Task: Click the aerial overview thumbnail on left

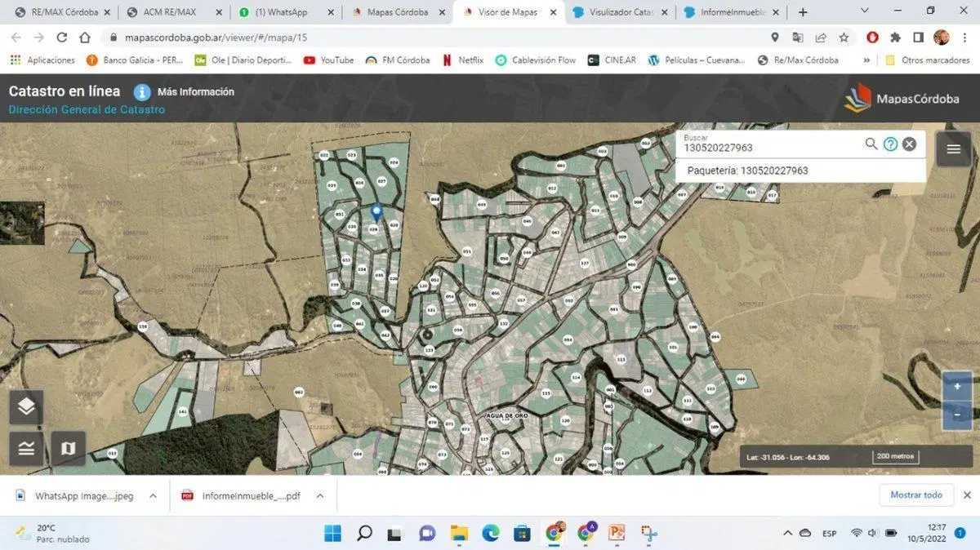Action: [22, 222]
